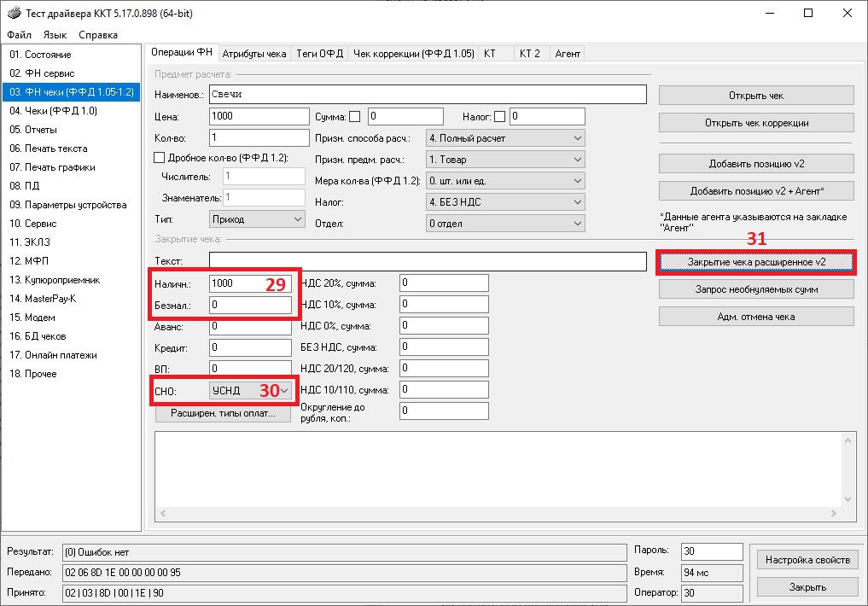Screen dimensions: 868x606
Task: Open the Файл menu
Action: [x=19, y=35]
